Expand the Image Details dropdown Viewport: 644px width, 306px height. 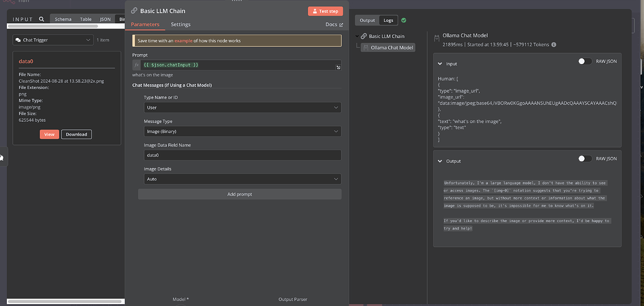point(242,179)
